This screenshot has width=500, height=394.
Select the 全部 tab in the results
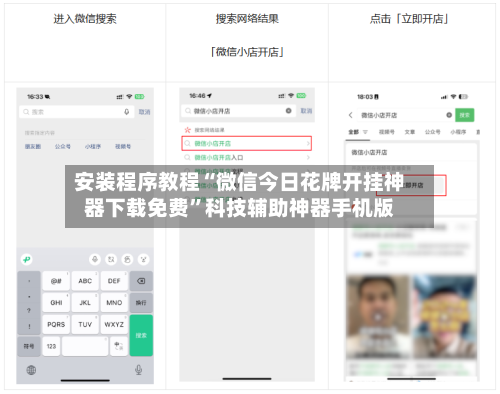pyautogui.click(x=353, y=132)
